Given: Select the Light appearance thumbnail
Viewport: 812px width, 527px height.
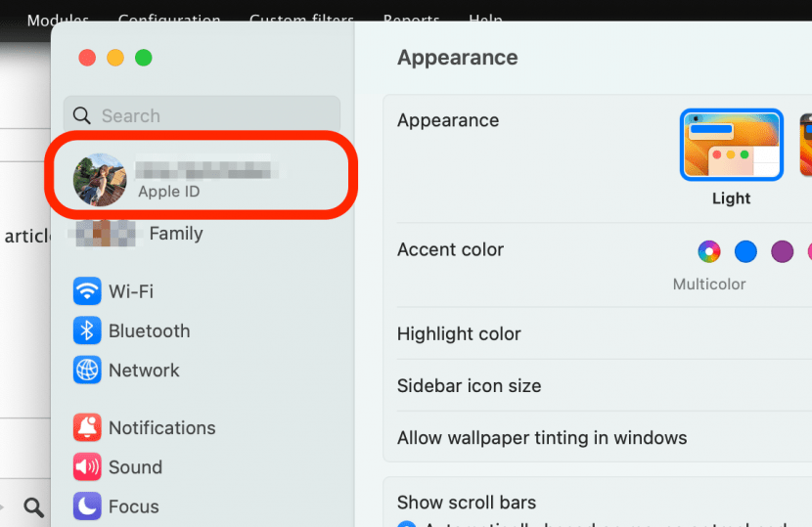Looking at the screenshot, I should click(x=731, y=146).
